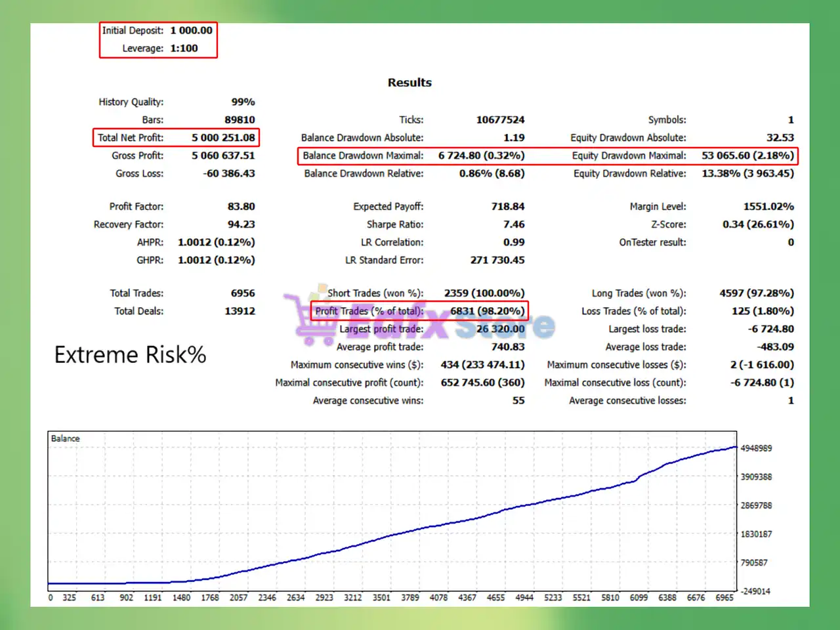
Task: Click the Largest profit trade value 26 320.00
Action: tap(500, 329)
